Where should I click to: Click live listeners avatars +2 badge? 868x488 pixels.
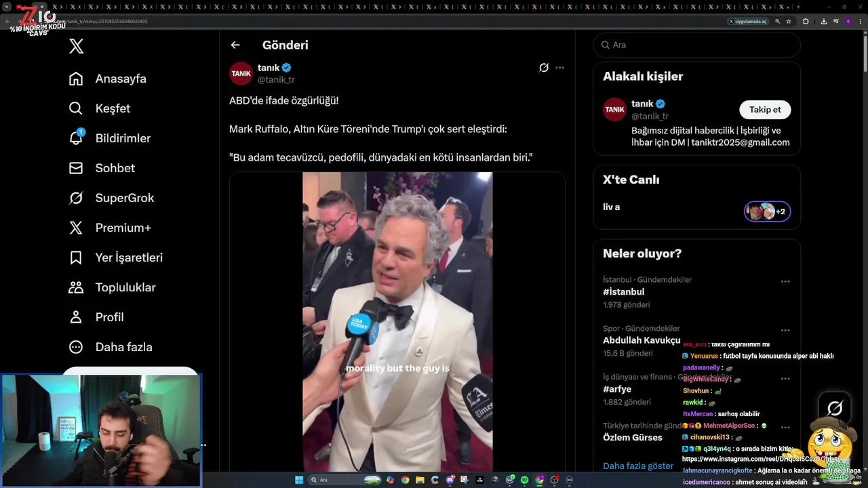(x=767, y=211)
